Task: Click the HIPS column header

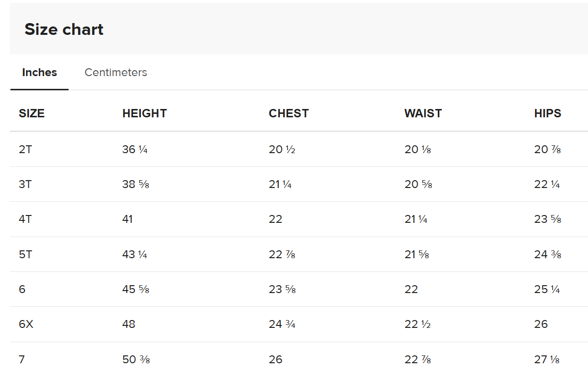Action: click(547, 113)
